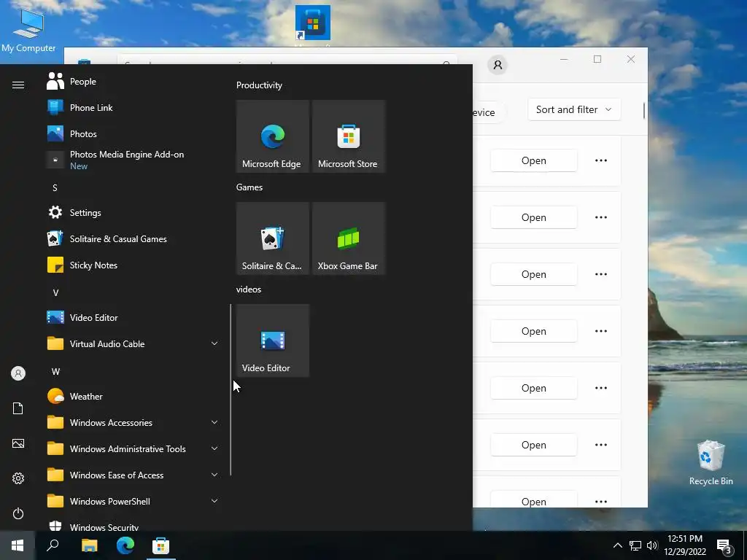Jump to letter V section header
This screenshot has height=560, width=747.
pos(55,292)
